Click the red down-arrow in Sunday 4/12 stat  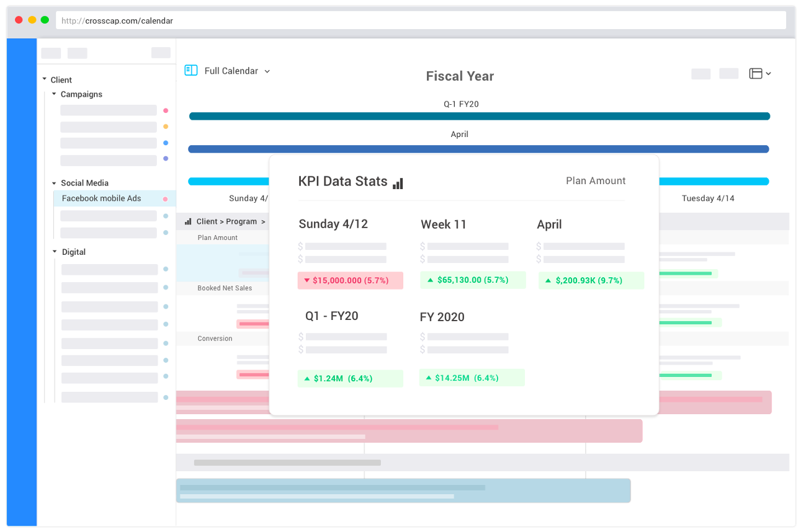307,281
